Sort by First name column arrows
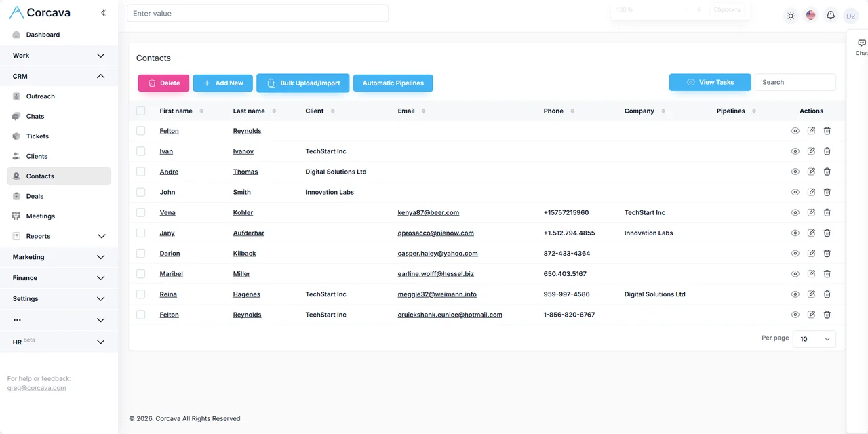Image resolution: width=868 pixels, height=434 pixels. click(x=201, y=111)
